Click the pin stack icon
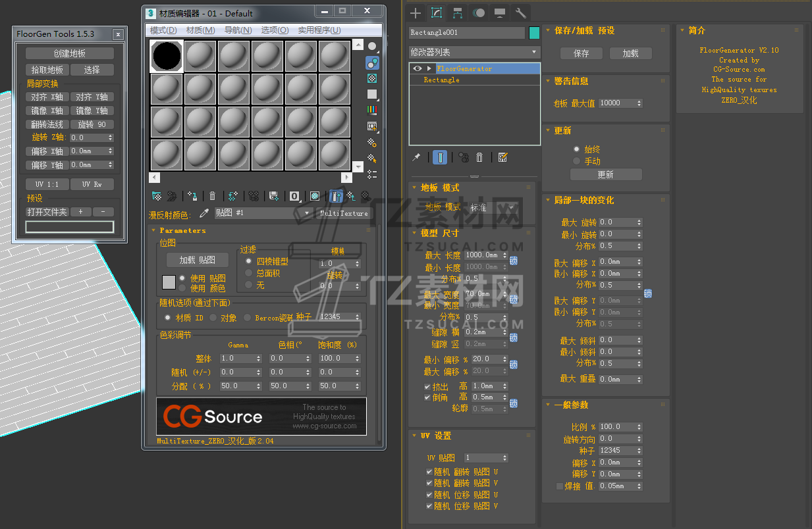 click(x=416, y=157)
